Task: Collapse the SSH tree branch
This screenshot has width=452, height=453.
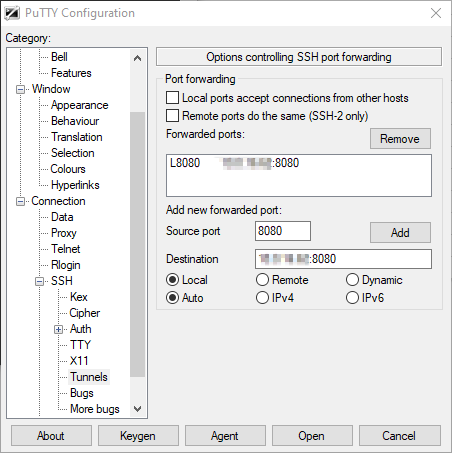Action: click(39, 281)
